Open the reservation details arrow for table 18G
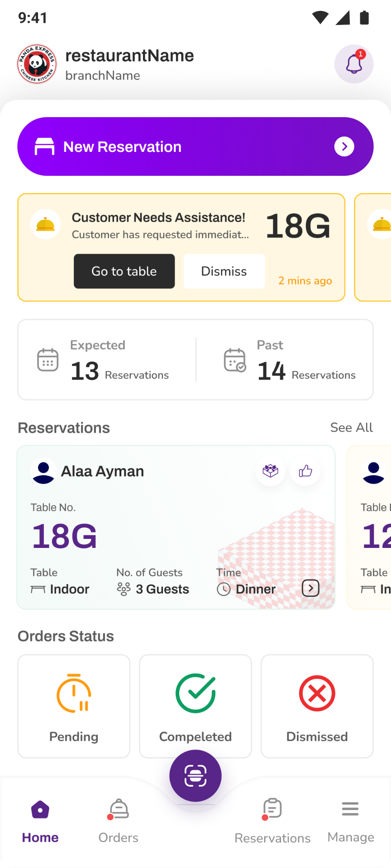The width and height of the screenshot is (391, 868). point(310,588)
